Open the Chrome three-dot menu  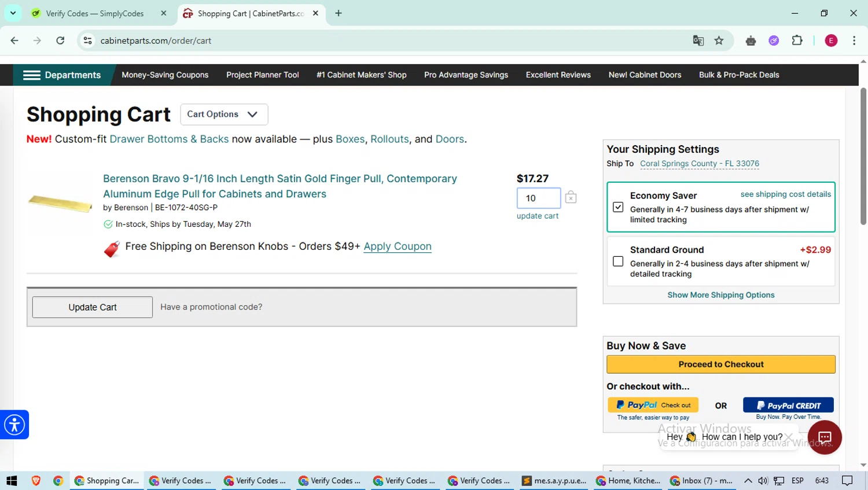pos(854,40)
